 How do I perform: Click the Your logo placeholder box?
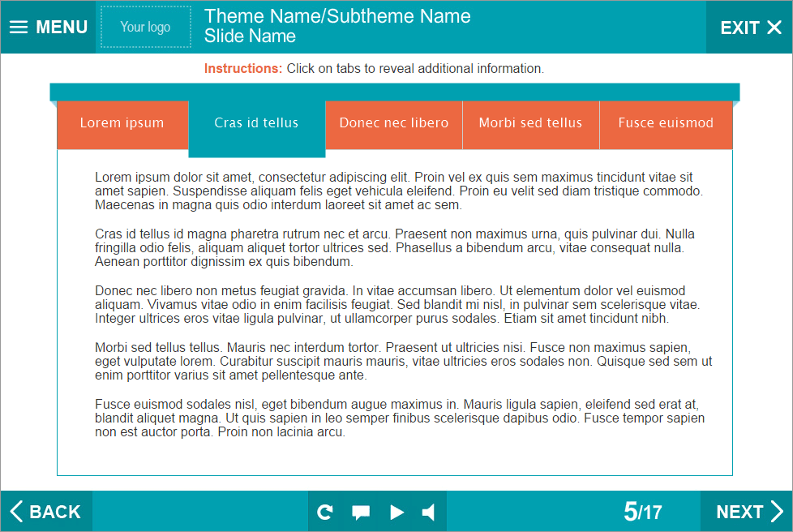(146, 27)
